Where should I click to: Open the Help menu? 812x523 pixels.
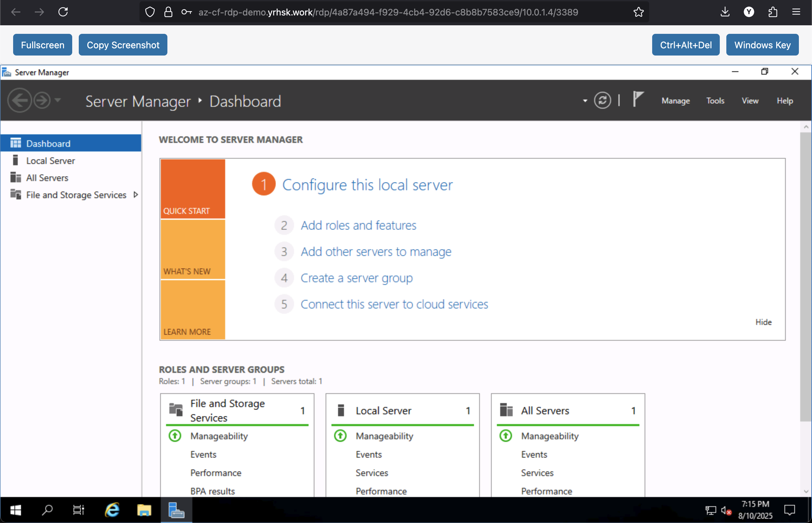coord(784,101)
